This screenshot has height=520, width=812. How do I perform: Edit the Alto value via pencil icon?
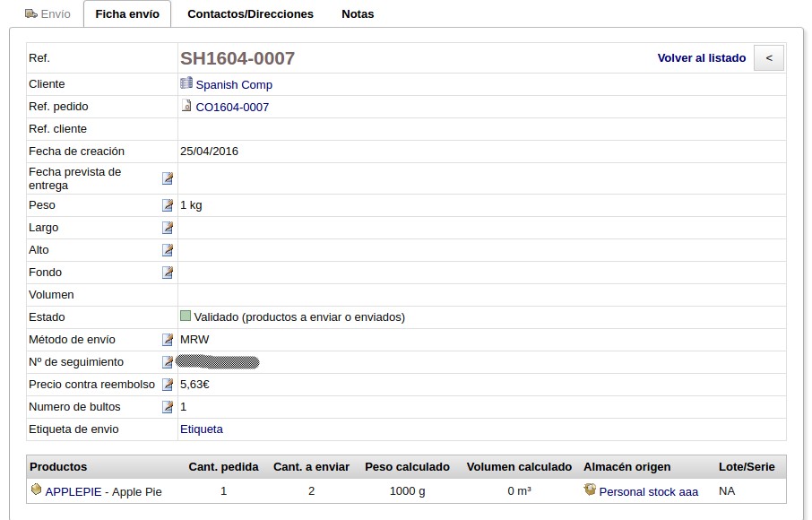tap(168, 249)
